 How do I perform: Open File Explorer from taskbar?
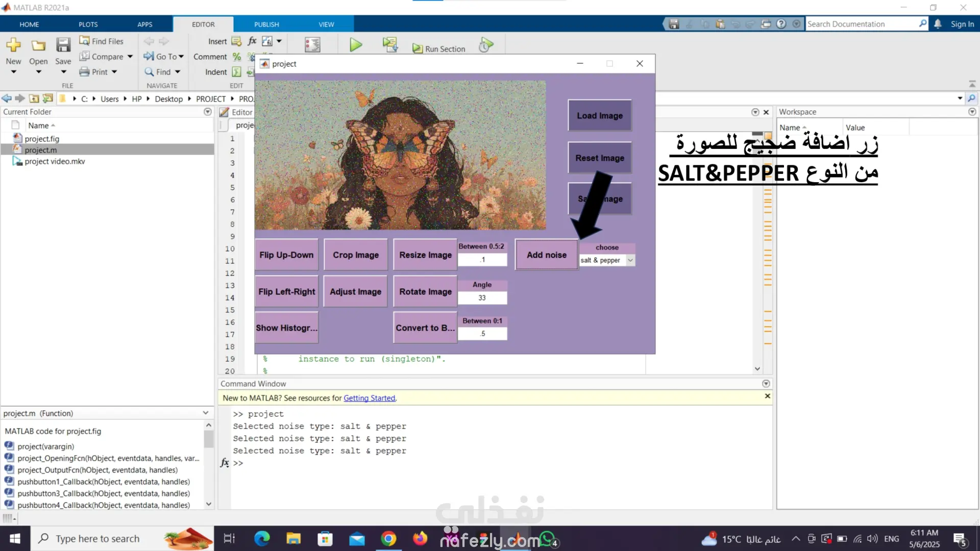click(x=293, y=539)
